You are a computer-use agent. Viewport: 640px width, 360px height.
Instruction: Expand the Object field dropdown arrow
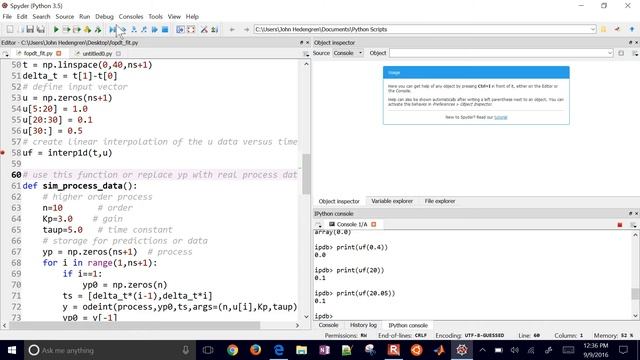click(x=610, y=53)
